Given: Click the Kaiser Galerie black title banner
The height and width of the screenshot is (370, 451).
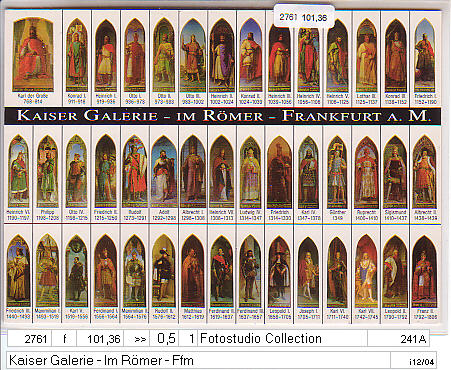Looking at the screenshot, I should click(223, 116).
